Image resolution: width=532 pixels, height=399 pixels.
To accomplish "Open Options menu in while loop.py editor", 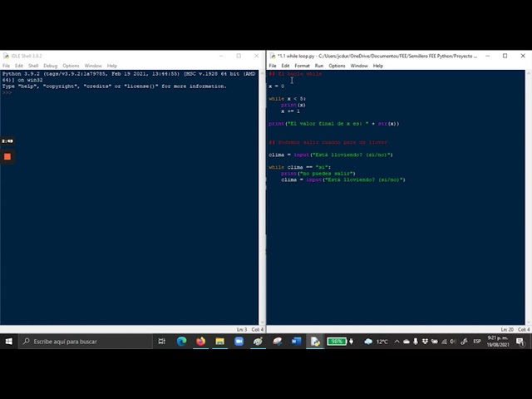I will tap(337, 66).
